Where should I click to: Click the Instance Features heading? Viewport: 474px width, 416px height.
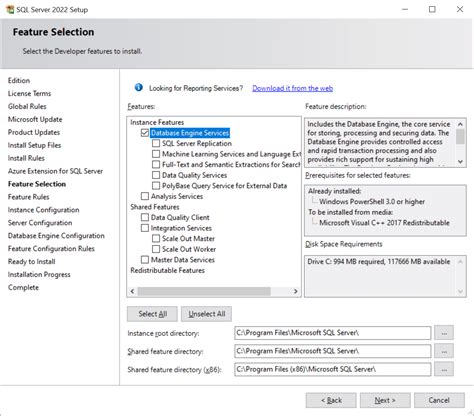pyautogui.click(x=157, y=122)
